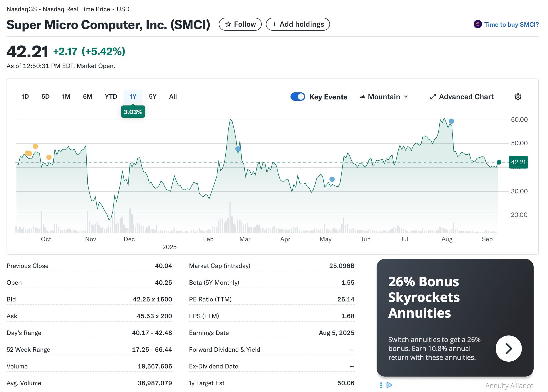548x392 pixels.
Task: Click the Advanced Chart expand arrows icon
Action: (x=433, y=97)
